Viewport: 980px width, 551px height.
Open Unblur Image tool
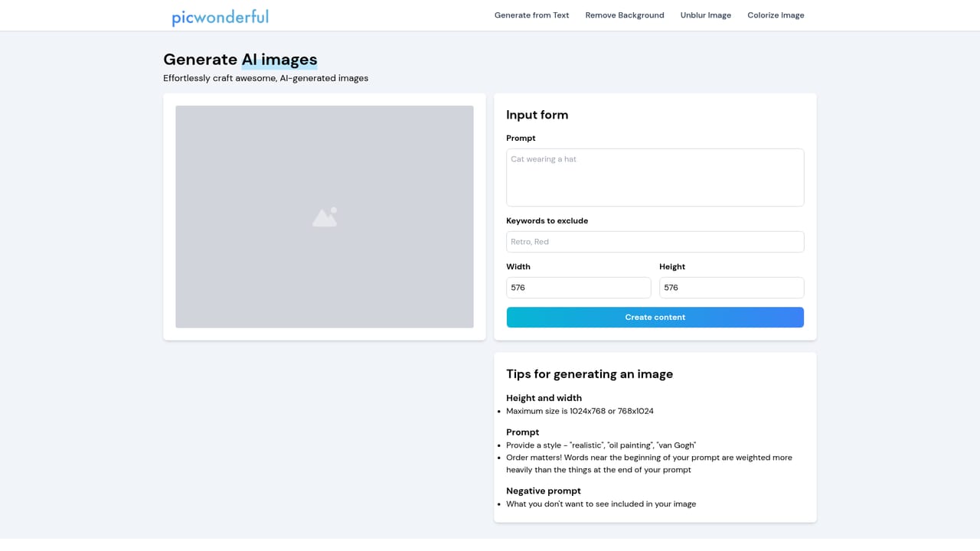coord(706,15)
